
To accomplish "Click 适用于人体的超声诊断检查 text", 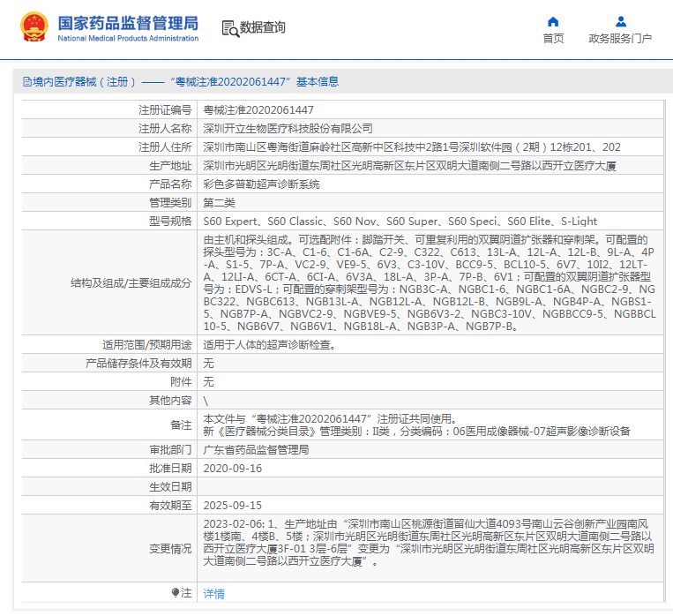I will pos(269,344).
